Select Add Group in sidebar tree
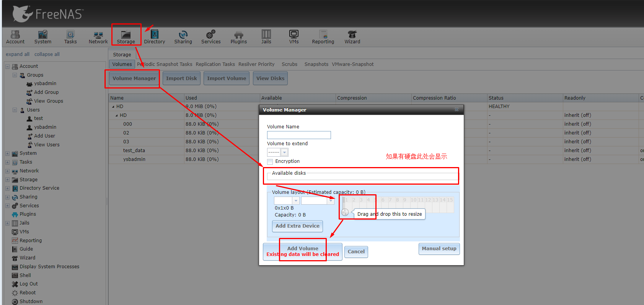 click(46, 92)
